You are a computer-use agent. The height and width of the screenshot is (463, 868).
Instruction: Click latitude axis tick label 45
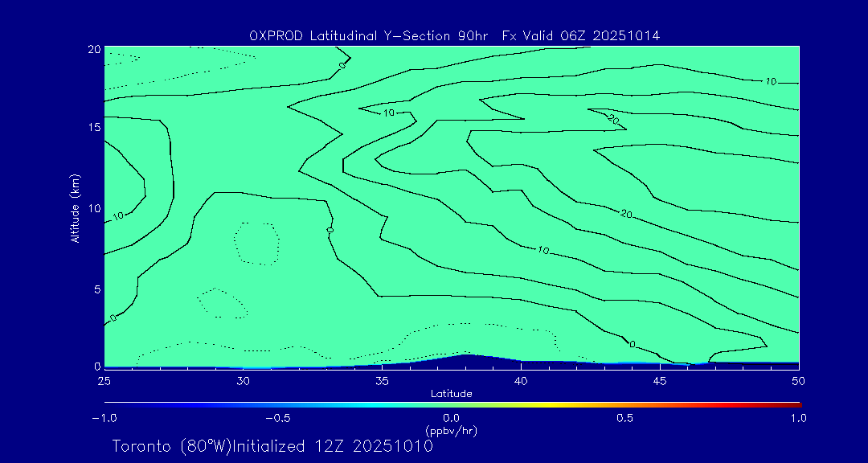[660, 381]
